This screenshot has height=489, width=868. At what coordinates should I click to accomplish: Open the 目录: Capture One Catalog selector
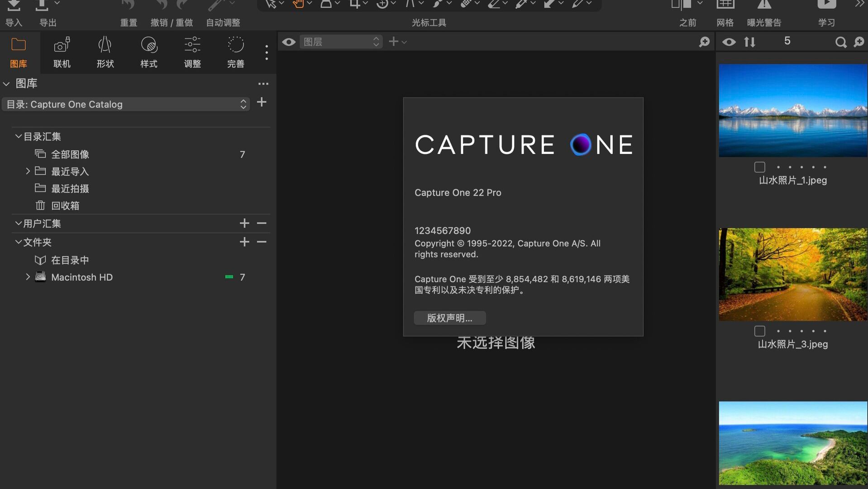126,104
